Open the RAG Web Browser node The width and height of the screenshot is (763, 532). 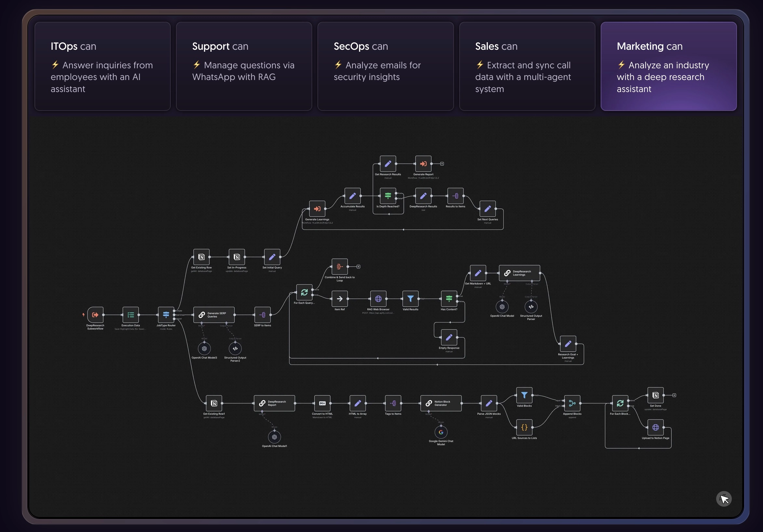point(378,299)
